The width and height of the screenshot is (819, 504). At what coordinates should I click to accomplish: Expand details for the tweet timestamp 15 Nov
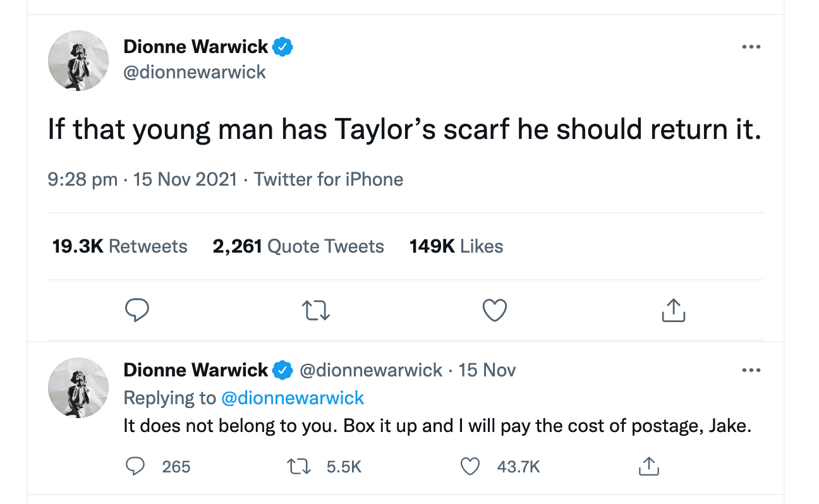(x=487, y=370)
